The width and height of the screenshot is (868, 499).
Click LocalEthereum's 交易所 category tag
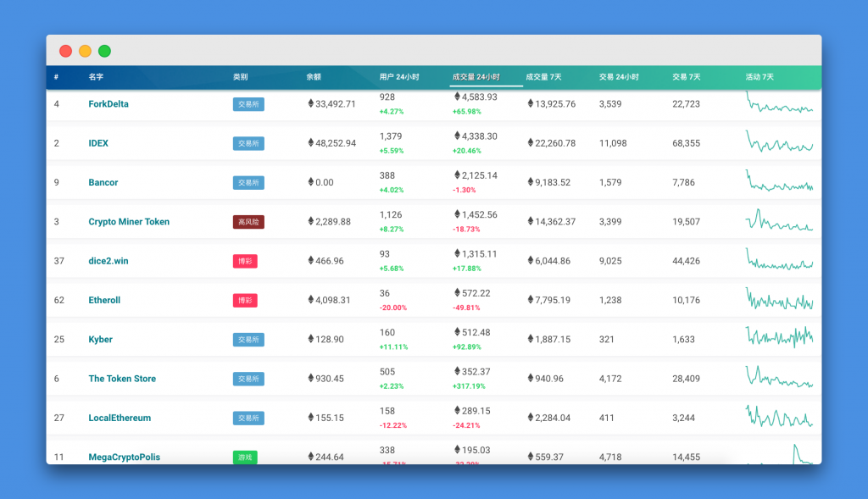[248, 419]
